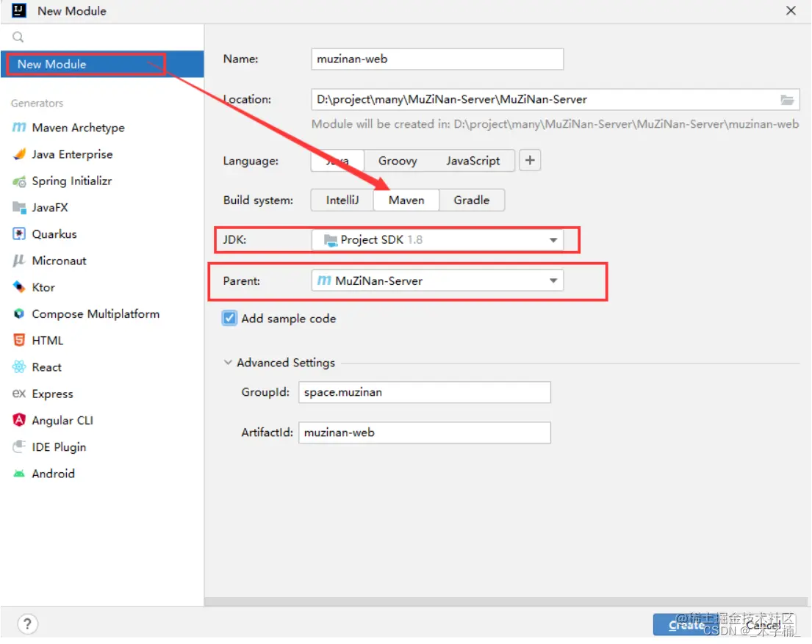This screenshot has height=644, width=812.
Task: Add another language with plus button
Action: point(530,161)
